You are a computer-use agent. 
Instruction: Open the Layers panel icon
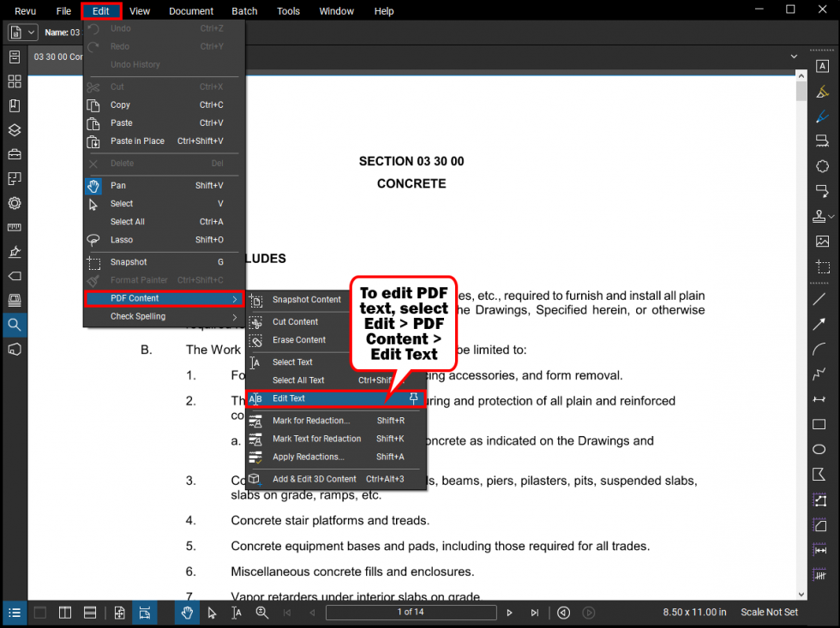pyautogui.click(x=15, y=130)
